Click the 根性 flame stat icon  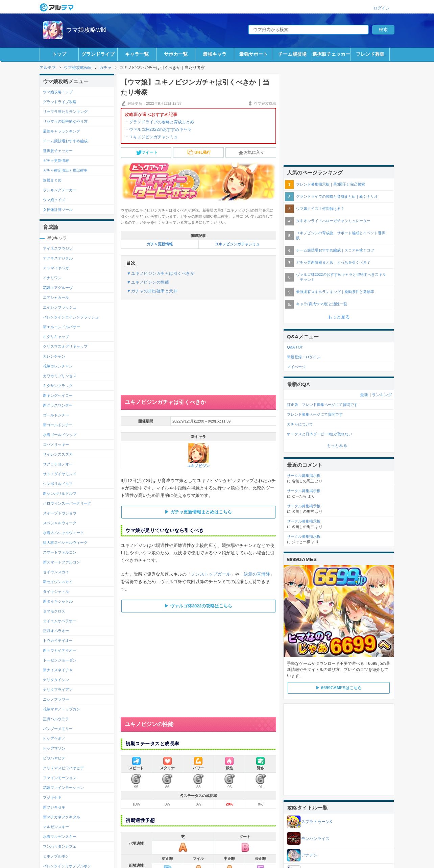[230, 761]
